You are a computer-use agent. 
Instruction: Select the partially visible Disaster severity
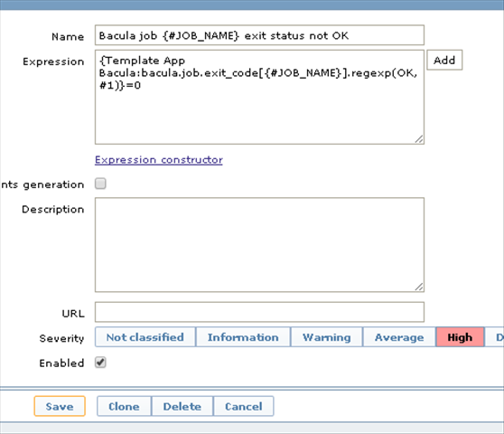[x=495, y=337]
